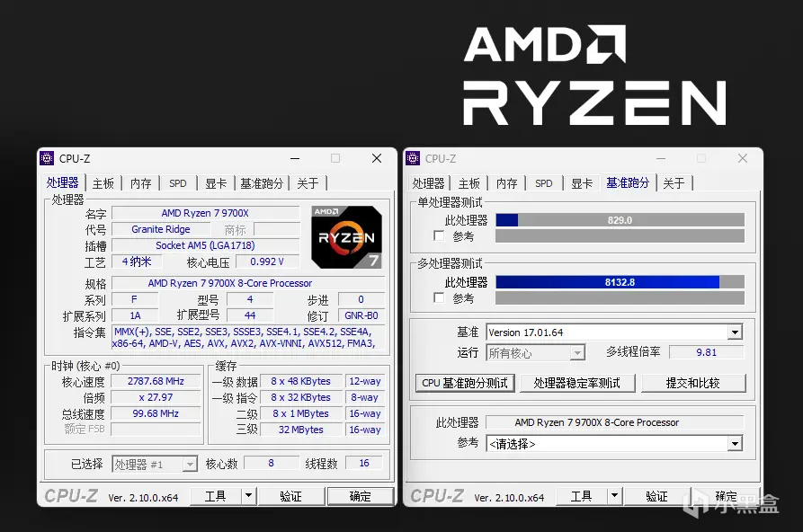803x532 pixels.
Task: Enable 参考 checkbox under 单处理器测试
Action: (x=439, y=236)
